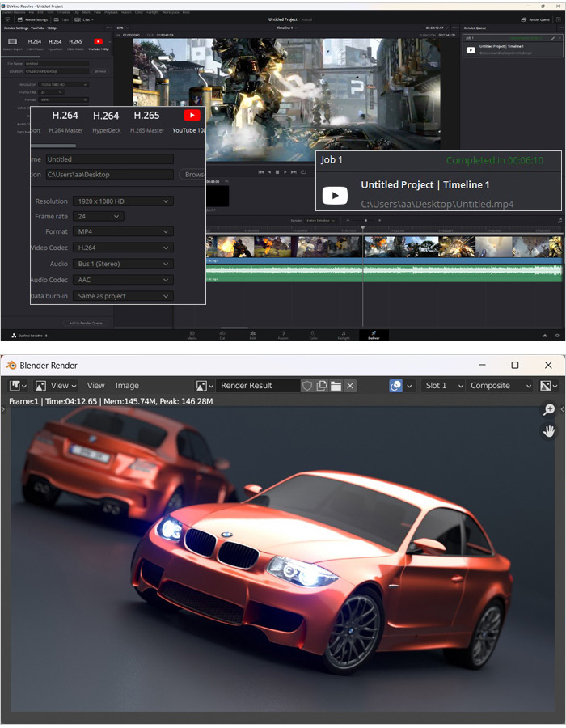Switch to Media page in Resolve
566x728 pixels.
pos(192,335)
